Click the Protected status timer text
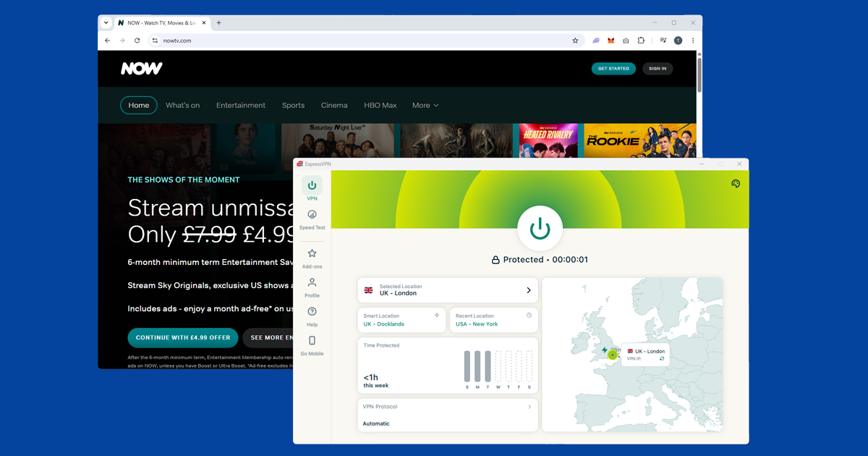868x456 pixels. [x=545, y=260]
